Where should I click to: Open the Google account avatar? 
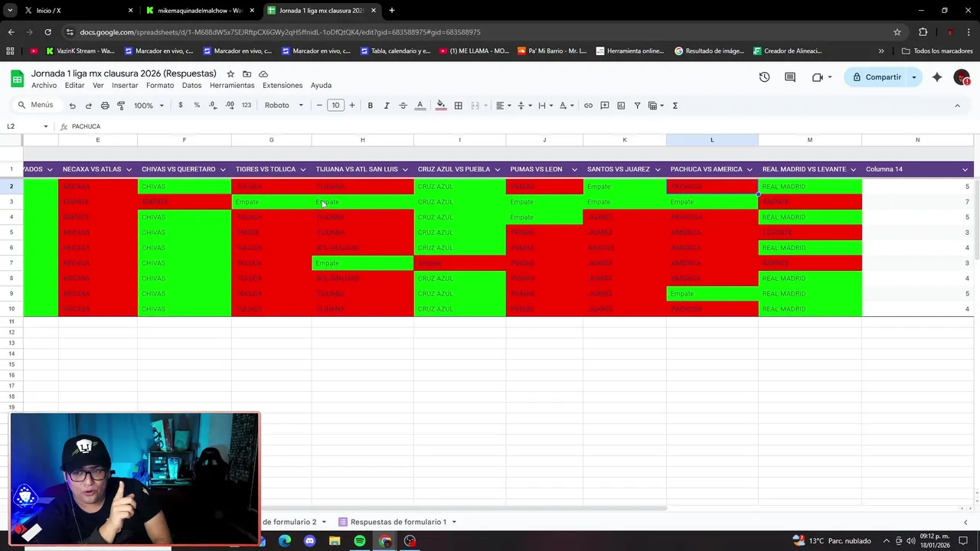point(962,77)
